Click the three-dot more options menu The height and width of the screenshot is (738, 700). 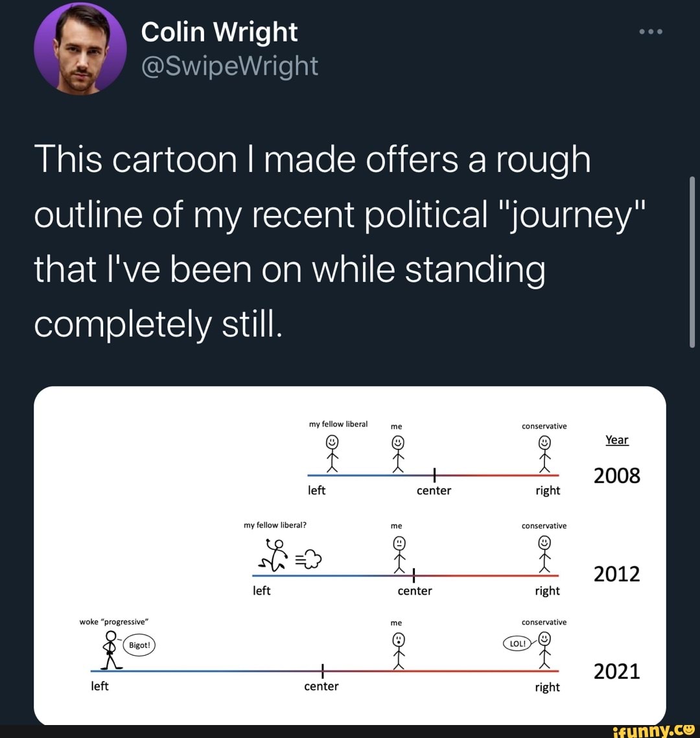coord(650,30)
